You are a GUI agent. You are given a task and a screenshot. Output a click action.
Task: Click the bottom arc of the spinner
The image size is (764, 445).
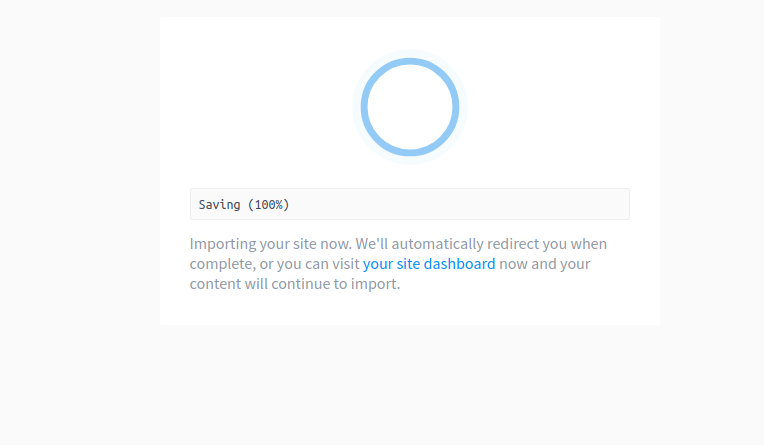[x=410, y=152]
